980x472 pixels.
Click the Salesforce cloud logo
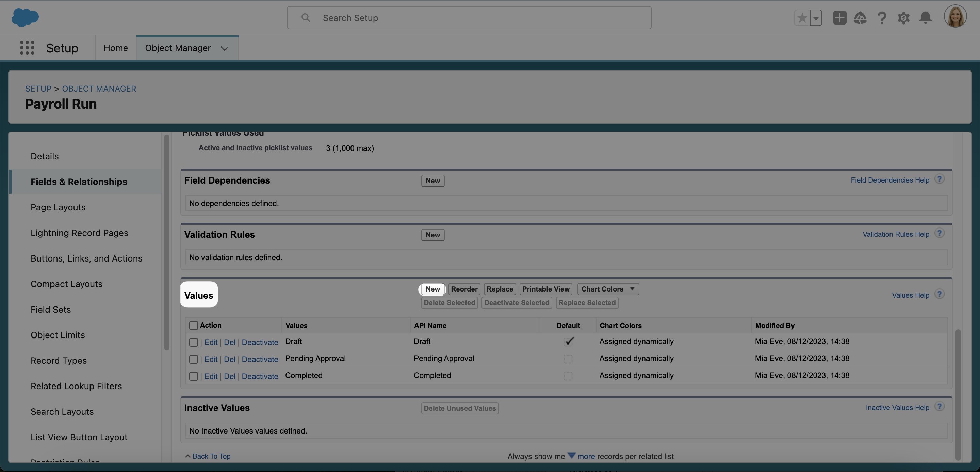click(25, 17)
